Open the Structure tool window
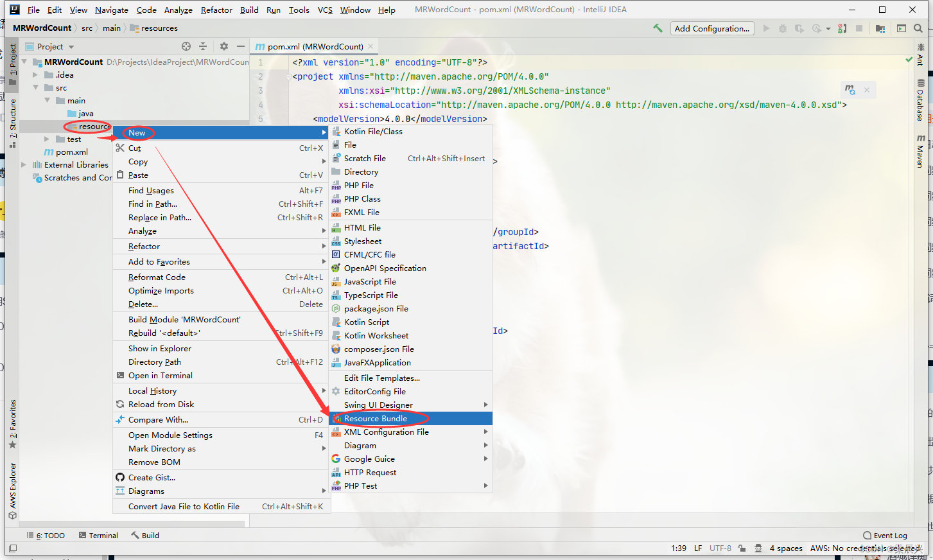Screen dimensions: 933x560 pos(12,123)
